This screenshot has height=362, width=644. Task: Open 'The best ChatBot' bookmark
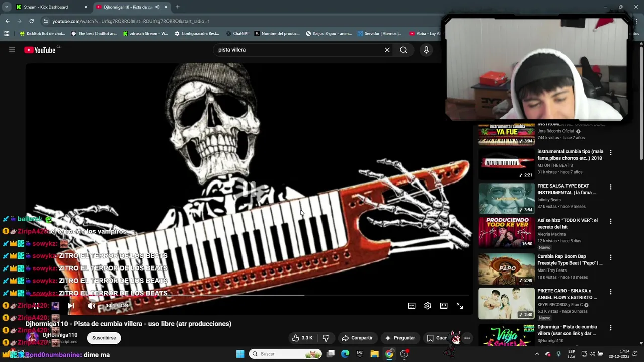(x=95, y=34)
